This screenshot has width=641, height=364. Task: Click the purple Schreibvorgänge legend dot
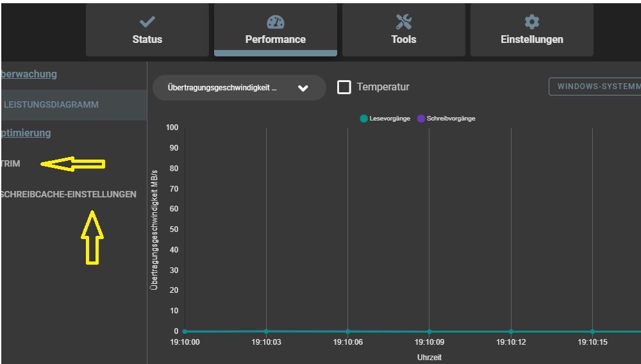coord(420,119)
